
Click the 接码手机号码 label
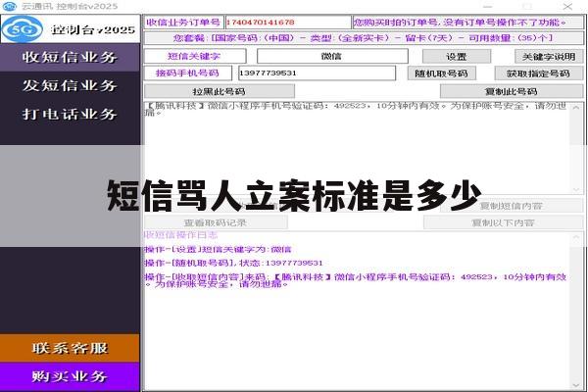pos(187,73)
